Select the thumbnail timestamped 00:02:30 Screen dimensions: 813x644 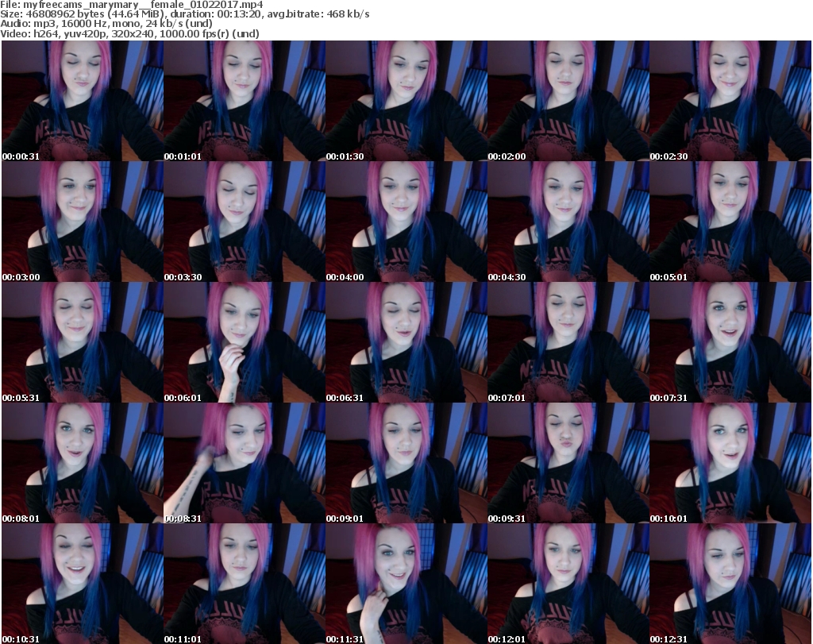(730, 101)
